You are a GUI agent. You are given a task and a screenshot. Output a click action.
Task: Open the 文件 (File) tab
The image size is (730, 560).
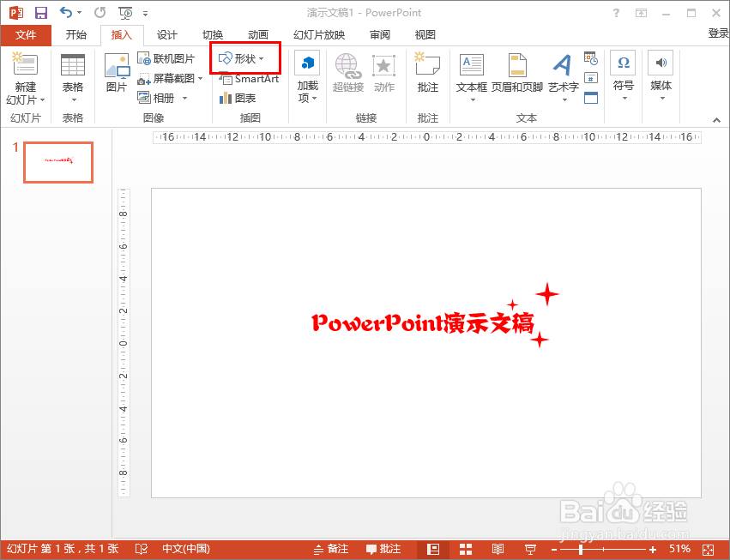click(x=26, y=35)
